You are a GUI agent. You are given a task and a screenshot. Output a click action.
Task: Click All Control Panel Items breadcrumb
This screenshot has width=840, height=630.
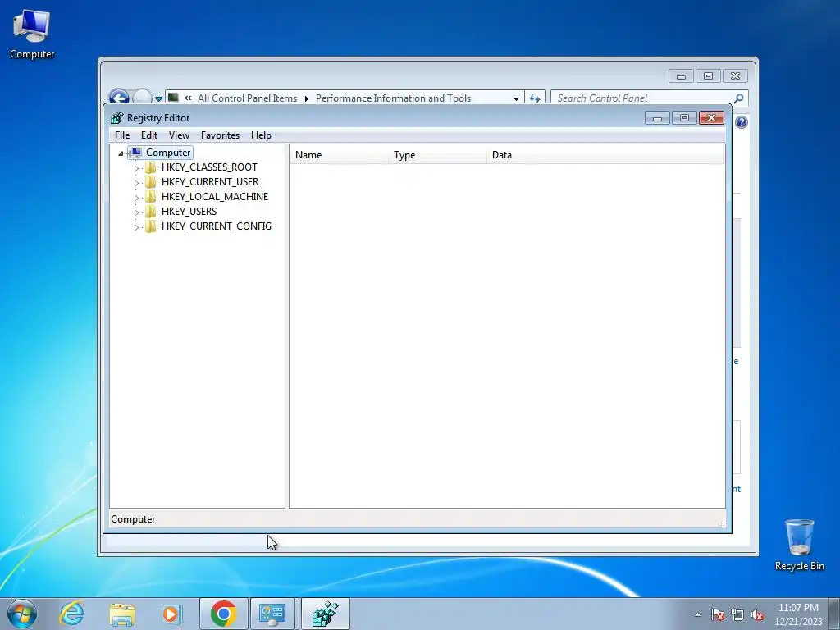(x=247, y=98)
